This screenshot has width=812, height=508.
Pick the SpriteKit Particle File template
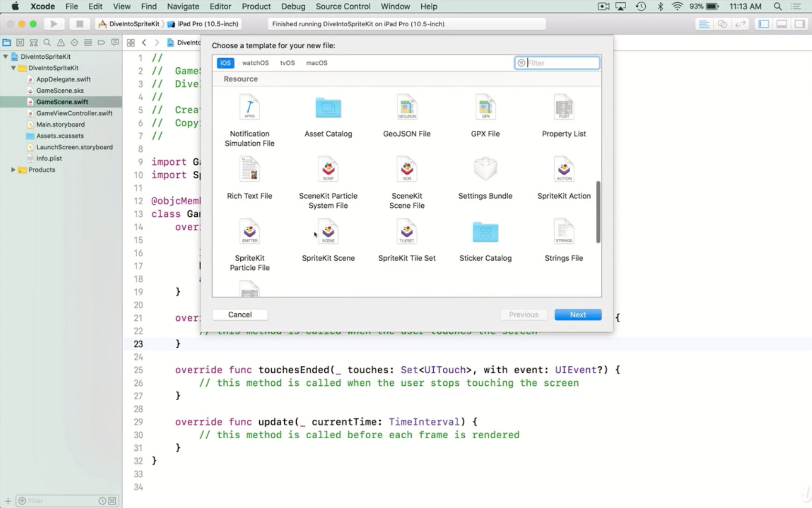[x=249, y=244]
